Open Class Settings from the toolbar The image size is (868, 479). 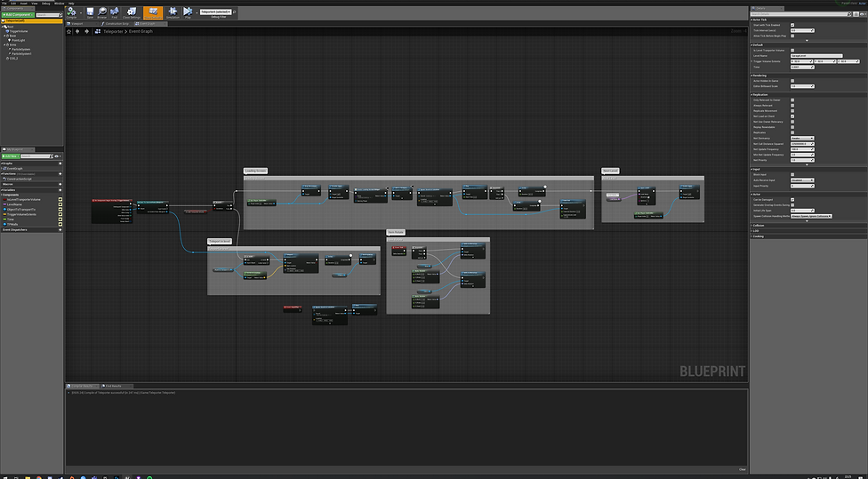132,12
